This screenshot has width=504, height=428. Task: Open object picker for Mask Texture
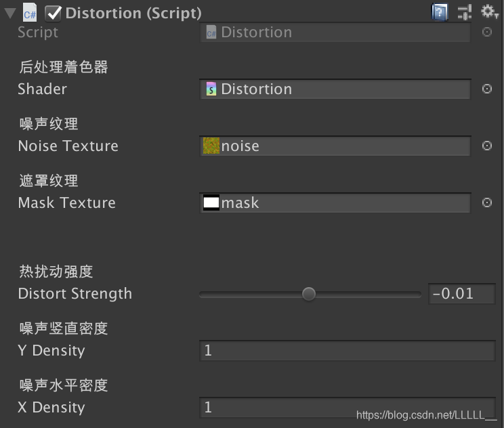(x=486, y=202)
